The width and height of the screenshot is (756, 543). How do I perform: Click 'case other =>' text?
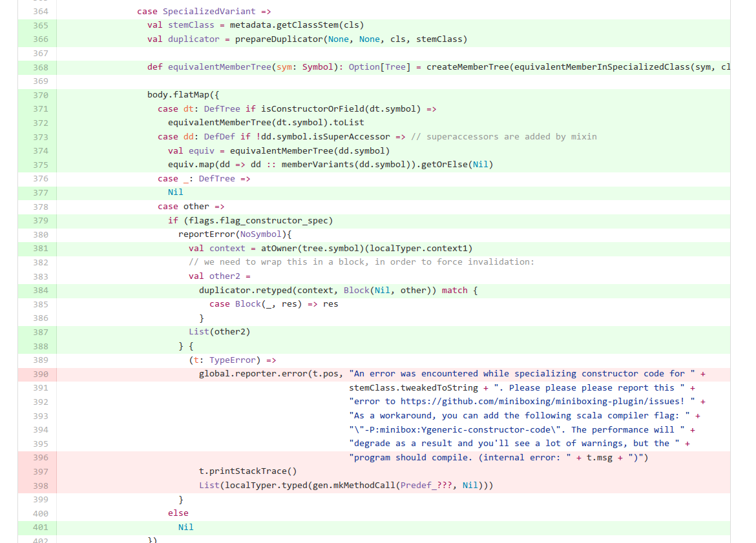191,207
